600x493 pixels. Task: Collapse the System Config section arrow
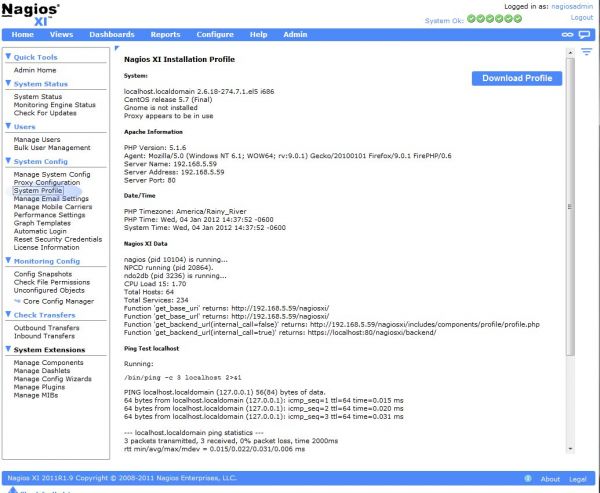click(9, 161)
